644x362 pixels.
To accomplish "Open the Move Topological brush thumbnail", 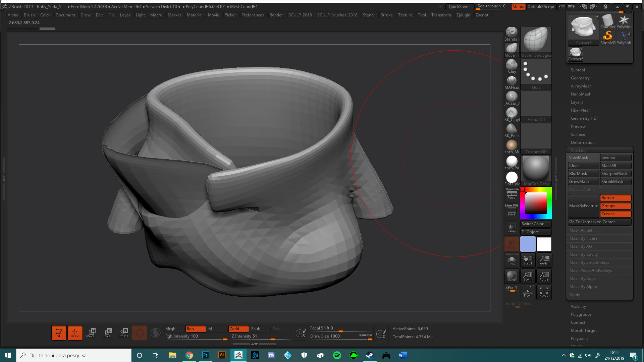I will pyautogui.click(x=536, y=42).
